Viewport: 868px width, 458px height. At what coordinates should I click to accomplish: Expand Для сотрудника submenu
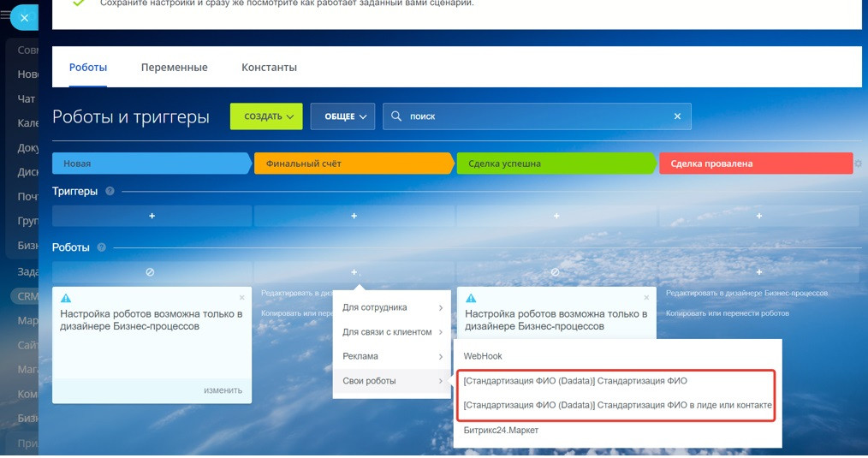point(392,307)
